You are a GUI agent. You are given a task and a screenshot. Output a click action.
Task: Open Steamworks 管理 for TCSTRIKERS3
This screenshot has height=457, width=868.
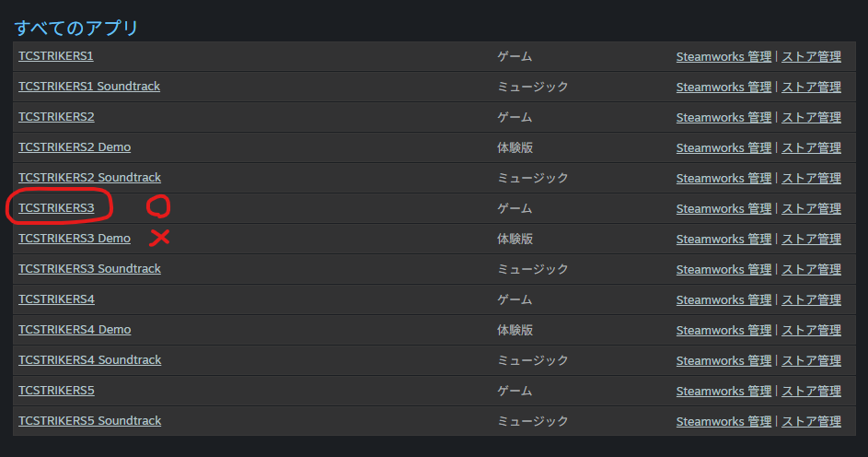[723, 209]
